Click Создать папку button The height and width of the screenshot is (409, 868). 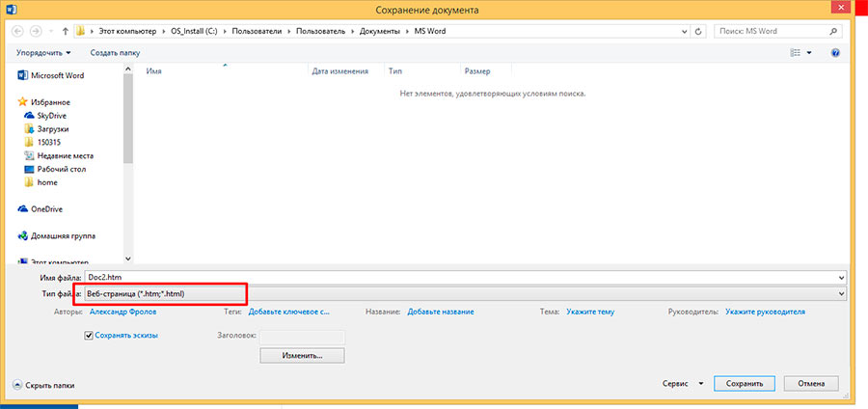tap(115, 53)
